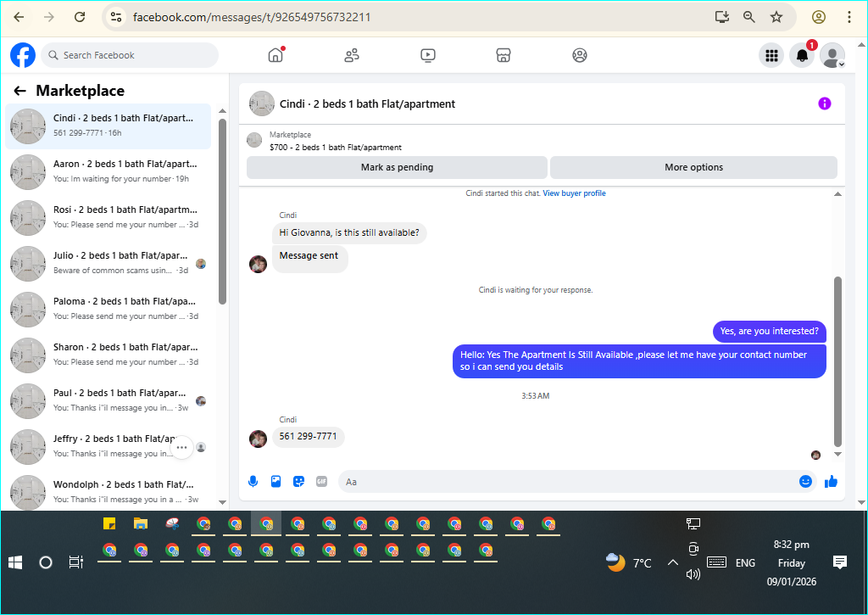
Task: Open the Home feed icon
Action: (x=275, y=55)
